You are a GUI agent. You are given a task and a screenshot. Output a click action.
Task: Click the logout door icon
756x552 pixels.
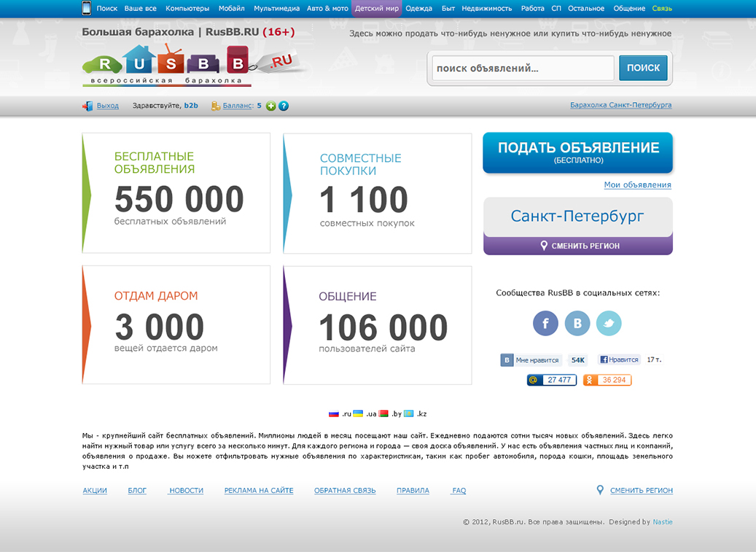[x=87, y=106]
